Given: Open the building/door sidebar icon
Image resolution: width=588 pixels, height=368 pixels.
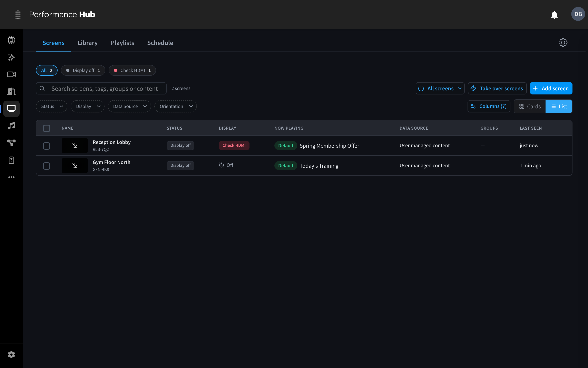Looking at the screenshot, I should (11, 91).
